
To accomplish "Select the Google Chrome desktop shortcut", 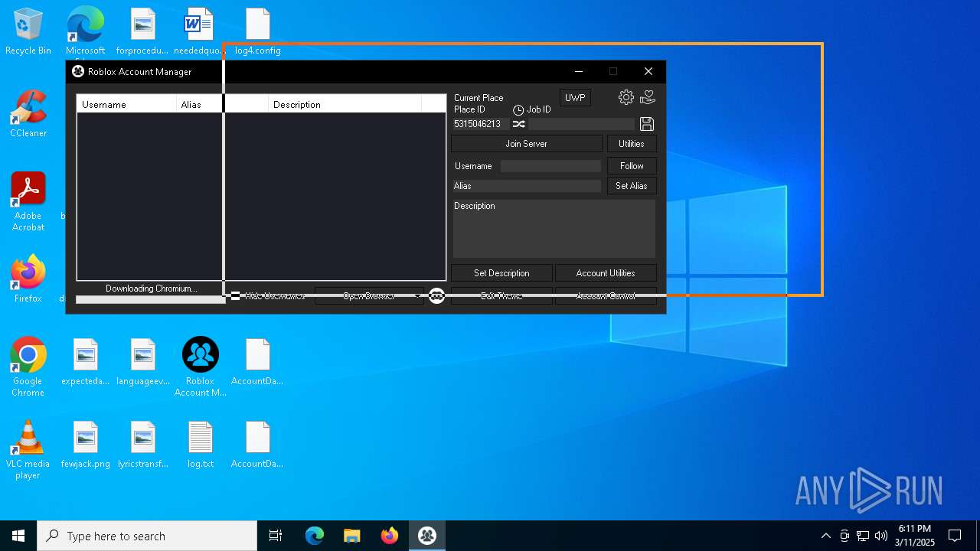I will (28, 367).
